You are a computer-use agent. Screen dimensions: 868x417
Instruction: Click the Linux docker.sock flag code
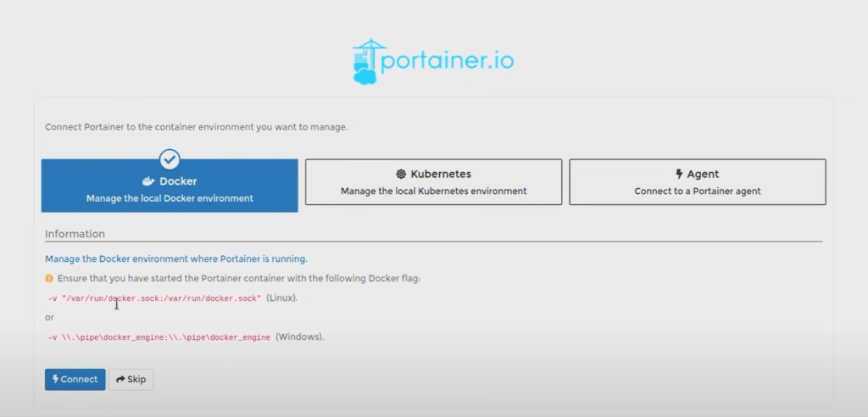(154, 298)
